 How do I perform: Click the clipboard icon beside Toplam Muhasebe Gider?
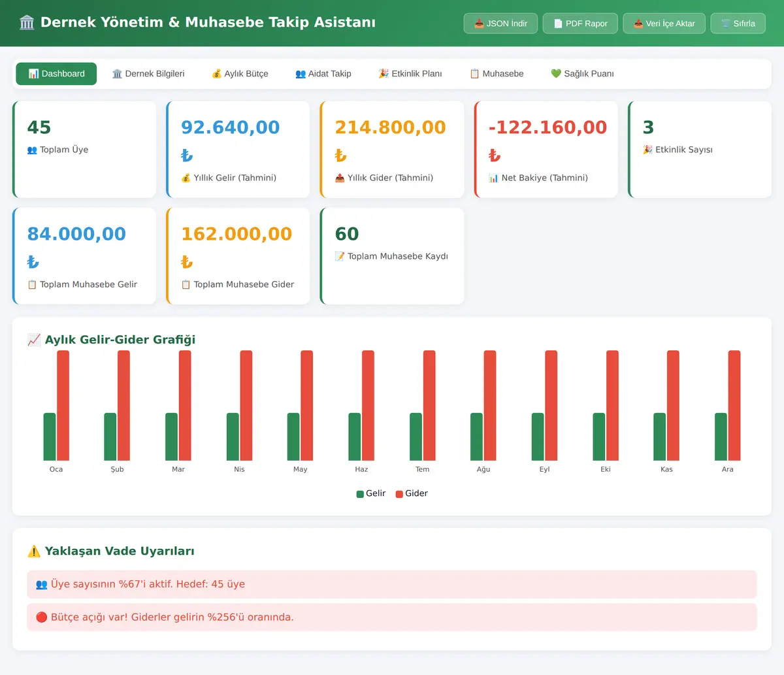(186, 284)
